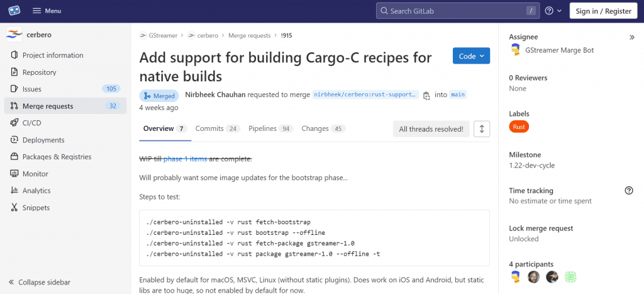Click GStreamer Marge Bot assignee name
644x294 pixels.
coord(559,50)
